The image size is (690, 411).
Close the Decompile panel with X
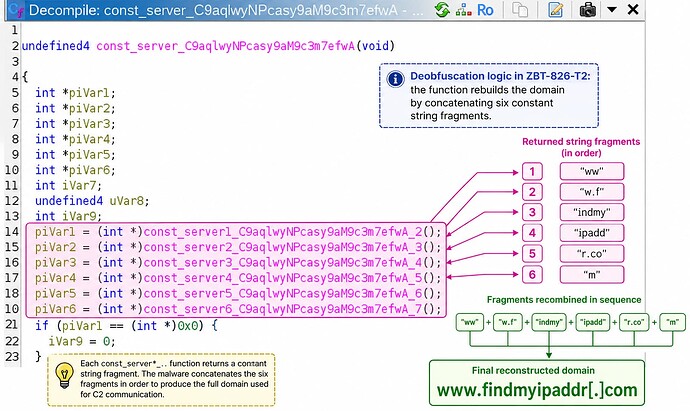[633, 9]
